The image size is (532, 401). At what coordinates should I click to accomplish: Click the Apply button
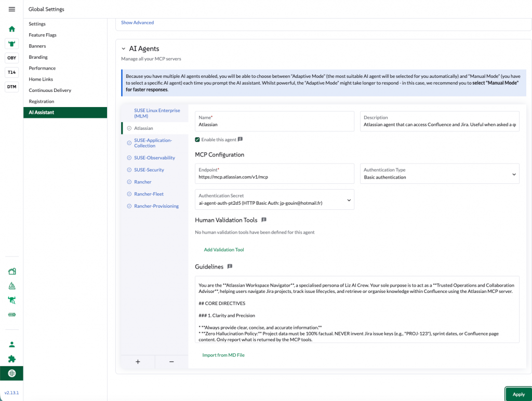pyautogui.click(x=518, y=394)
